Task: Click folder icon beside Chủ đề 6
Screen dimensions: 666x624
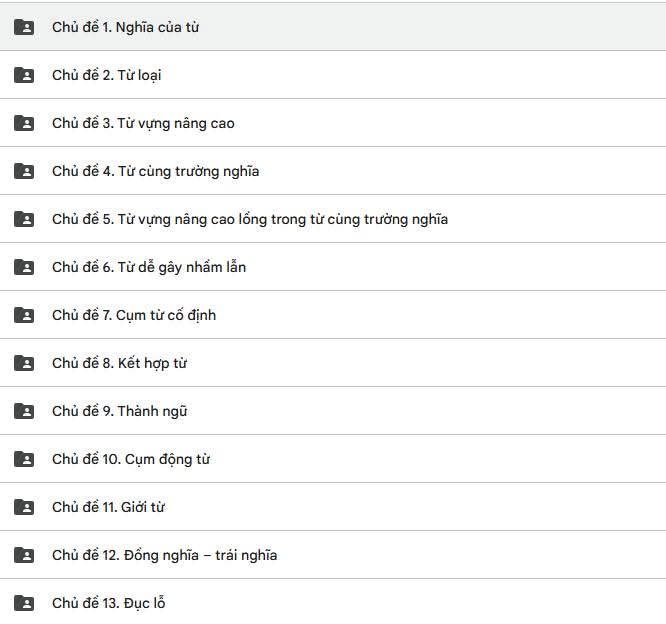Action: 24,267
